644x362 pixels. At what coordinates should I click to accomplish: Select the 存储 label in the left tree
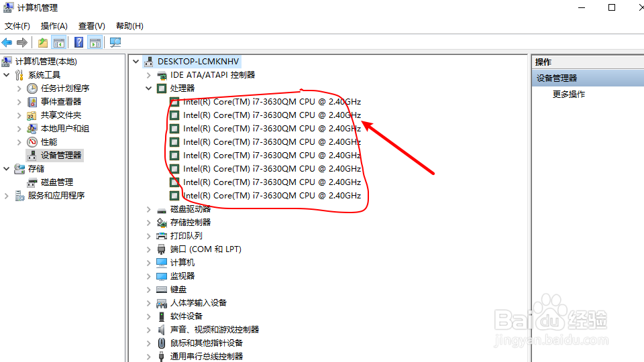click(36, 169)
